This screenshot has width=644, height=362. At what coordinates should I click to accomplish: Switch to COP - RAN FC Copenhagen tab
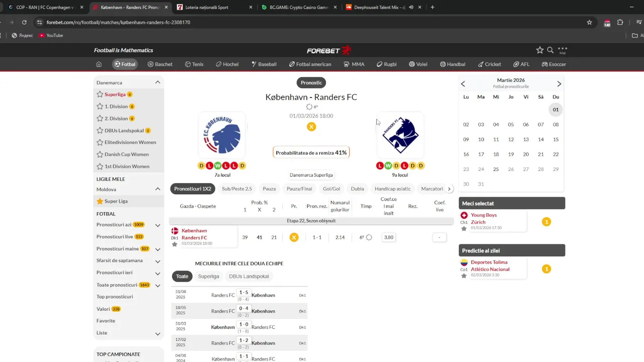(x=45, y=8)
